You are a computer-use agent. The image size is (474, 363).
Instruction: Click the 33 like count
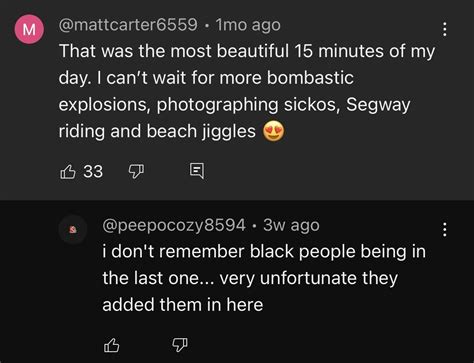(x=93, y=171)
